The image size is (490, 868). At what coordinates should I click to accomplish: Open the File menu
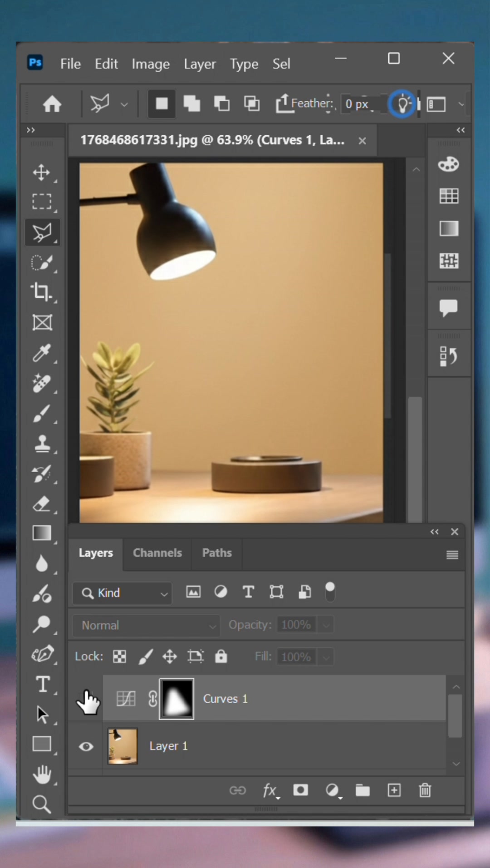coord(70,64)
